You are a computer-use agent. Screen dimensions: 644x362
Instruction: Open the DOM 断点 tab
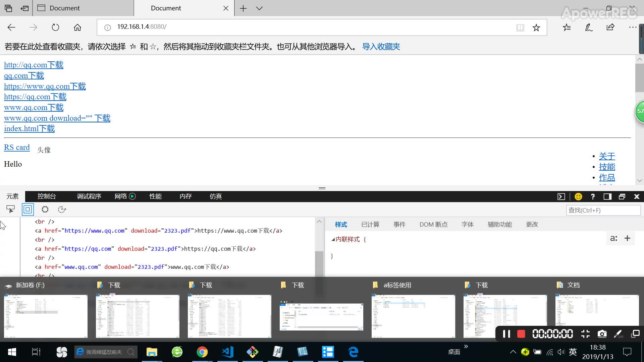[x=433, y=225]
